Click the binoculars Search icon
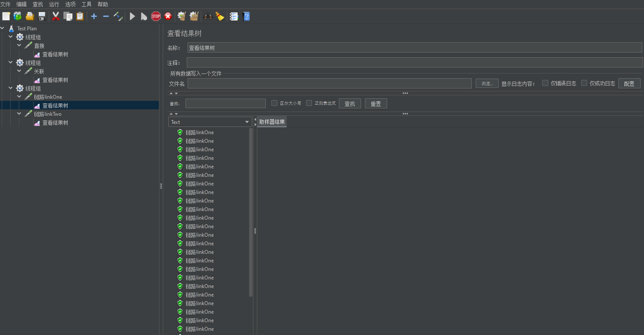The image size is (644, 335). click(208, 16)
